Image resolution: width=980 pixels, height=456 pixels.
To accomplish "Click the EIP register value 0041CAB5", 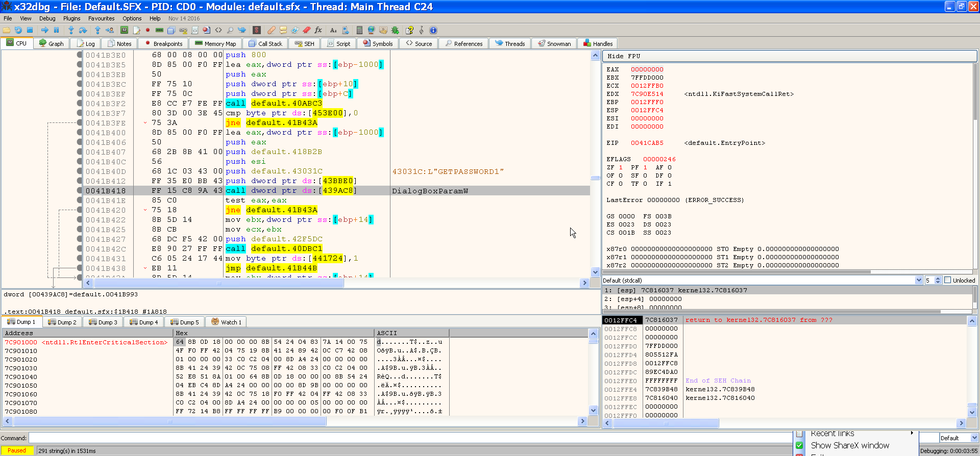I will (x=647, y=143).
